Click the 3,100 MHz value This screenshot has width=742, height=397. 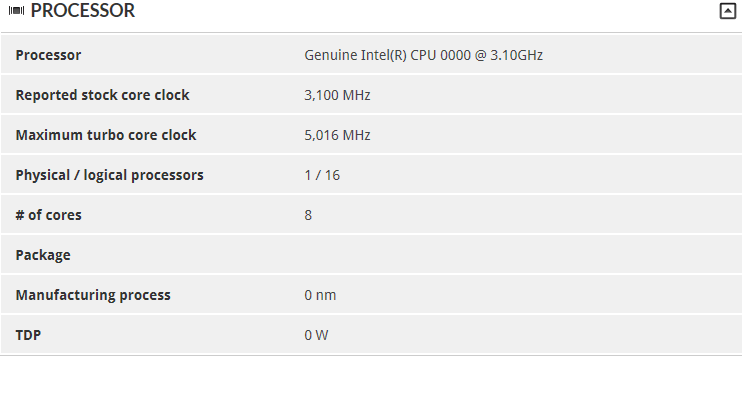[x=337, y=95]
